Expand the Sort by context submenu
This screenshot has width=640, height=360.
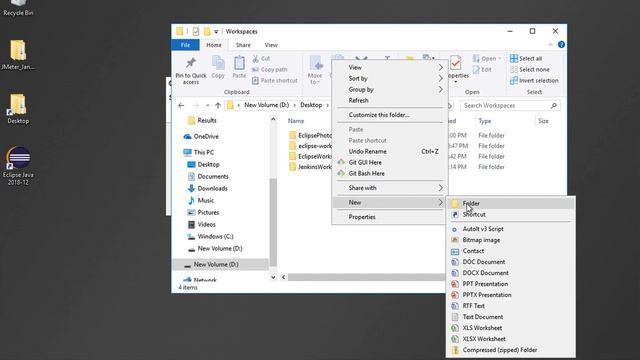(389, 78)
